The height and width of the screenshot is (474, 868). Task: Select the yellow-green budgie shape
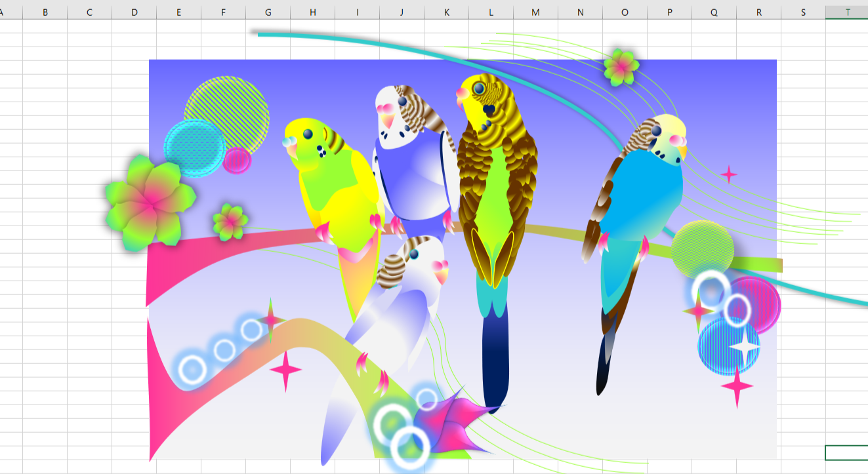click(335, 197)
